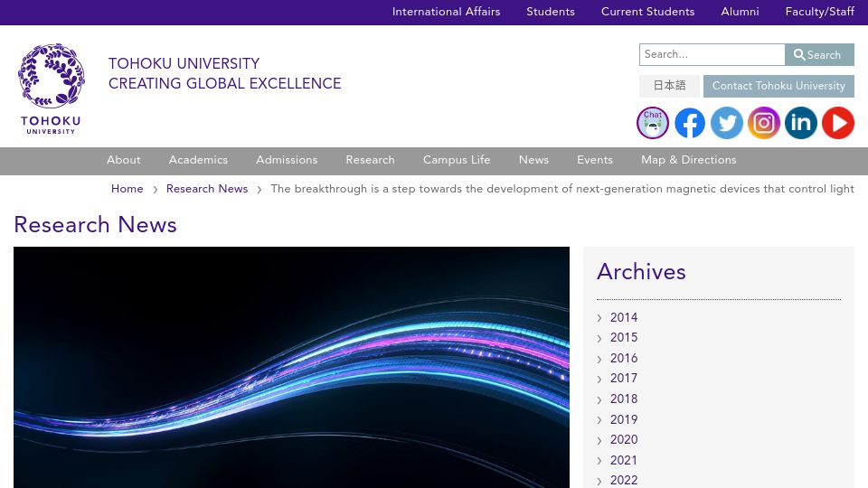
Task: Visit the Facebook page icon
Action: pyautogui.click(x=690, y=123)
